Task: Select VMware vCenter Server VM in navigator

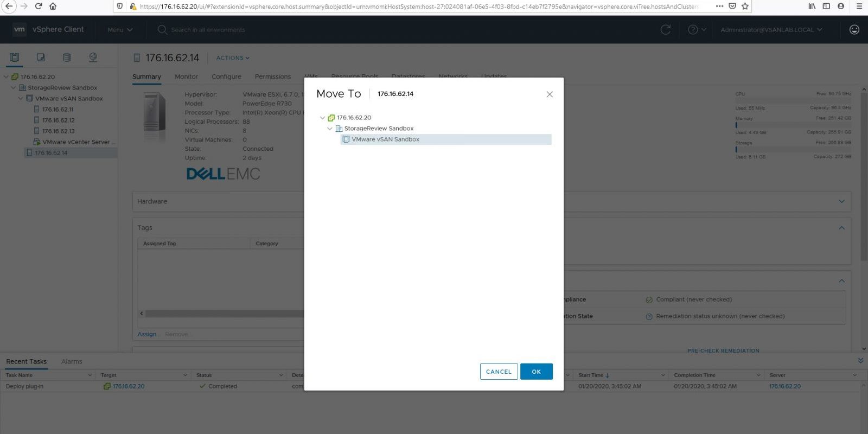Action: 79,142
